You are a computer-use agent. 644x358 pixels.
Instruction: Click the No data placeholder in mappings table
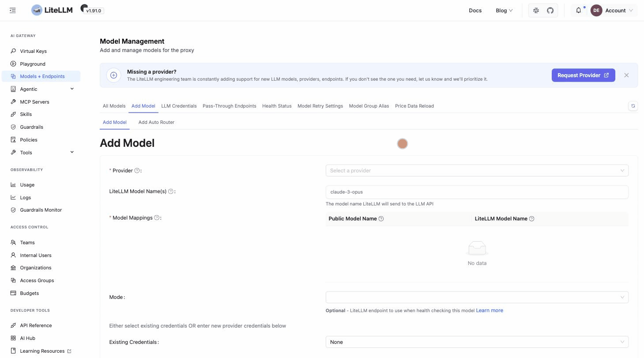[x=477, y=254]
